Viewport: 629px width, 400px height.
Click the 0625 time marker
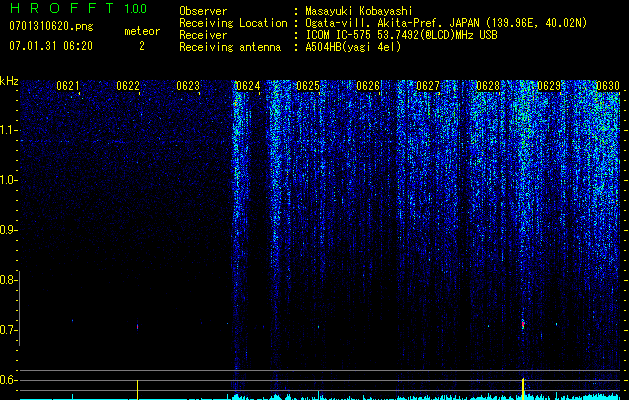pyautogui.click(x=308, y=86)
